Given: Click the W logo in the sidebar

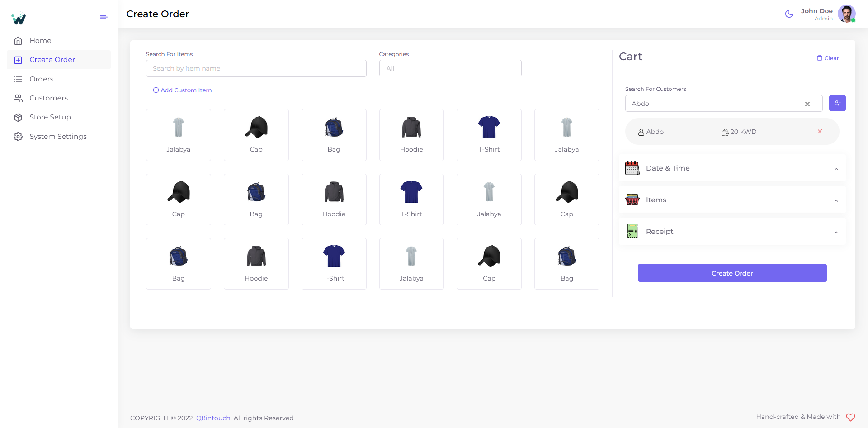Looking at the screenshot, I should (x=19, y=19).
